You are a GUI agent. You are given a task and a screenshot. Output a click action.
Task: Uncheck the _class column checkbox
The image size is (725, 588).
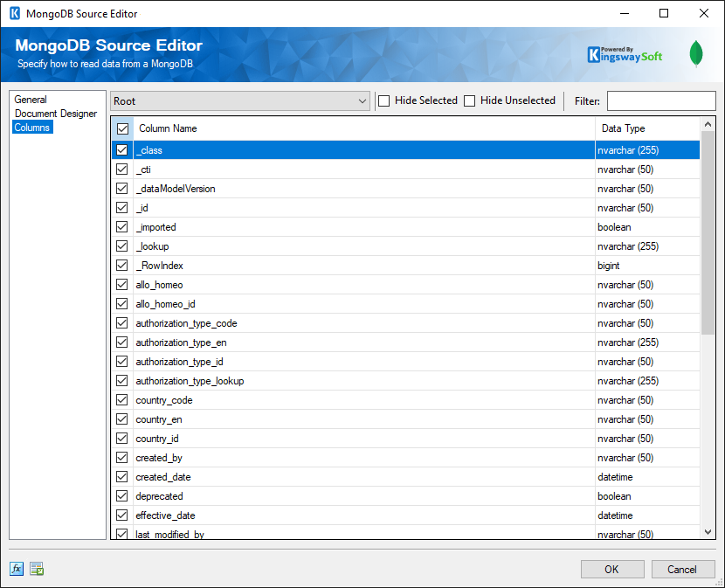(122, 150)
